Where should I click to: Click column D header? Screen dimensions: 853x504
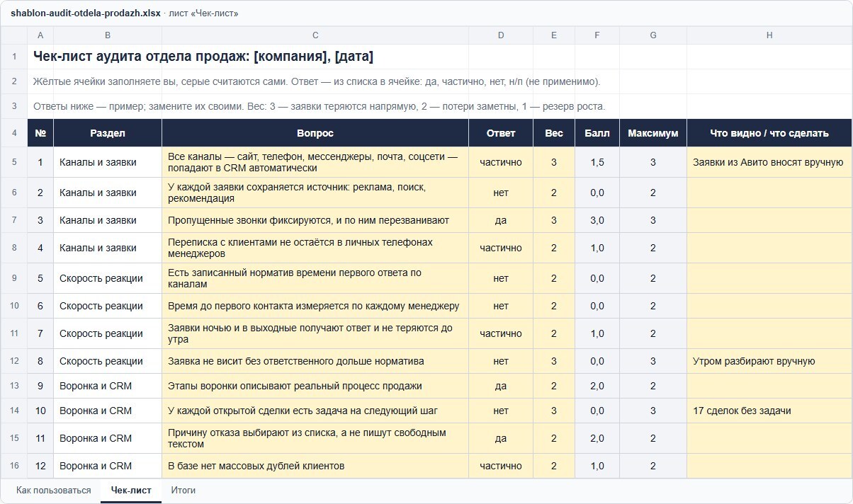pos(501,35)
